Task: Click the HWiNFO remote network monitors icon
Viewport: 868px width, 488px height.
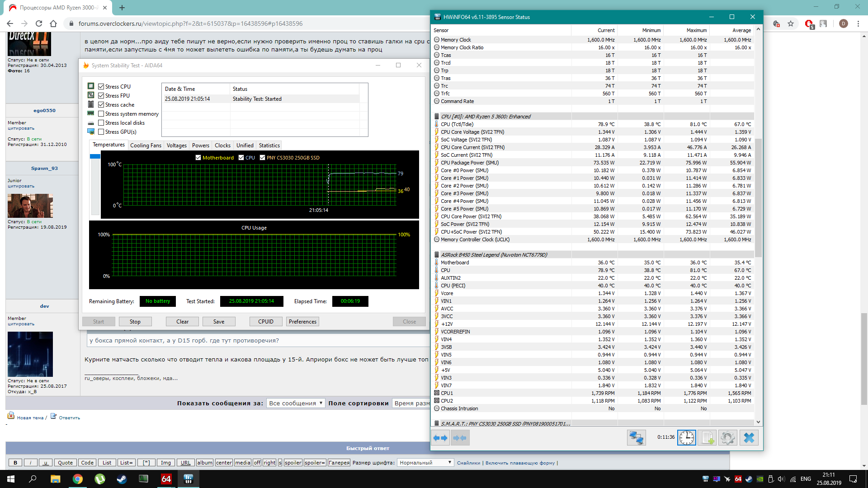Action: (636, 438)
